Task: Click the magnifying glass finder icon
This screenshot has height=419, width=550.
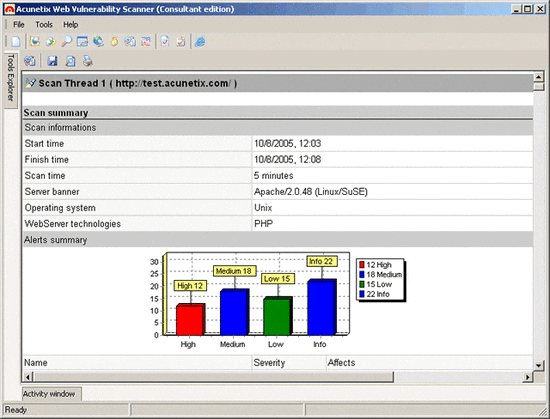Action: click(x=66, y=41)
